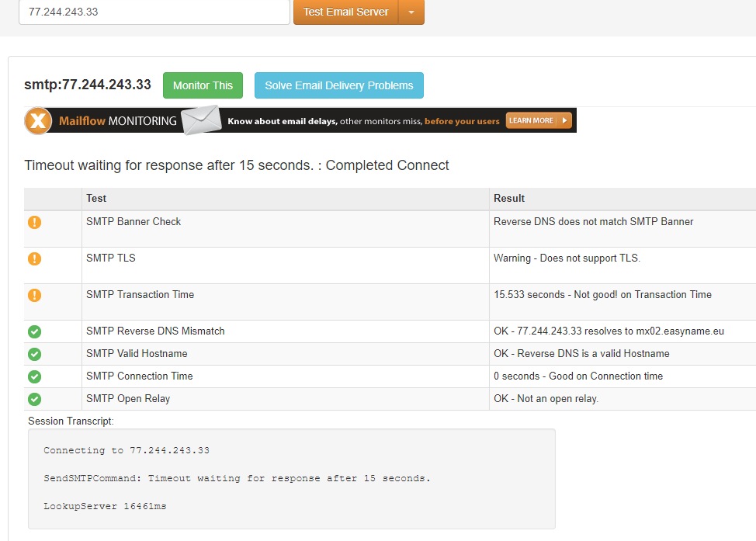Image resolution: width=756 pixels, height=541 pixels.
Task: Click green check icon for SMTP Valid Hostname
Action: pyautogui.click(x=34, y=354)
